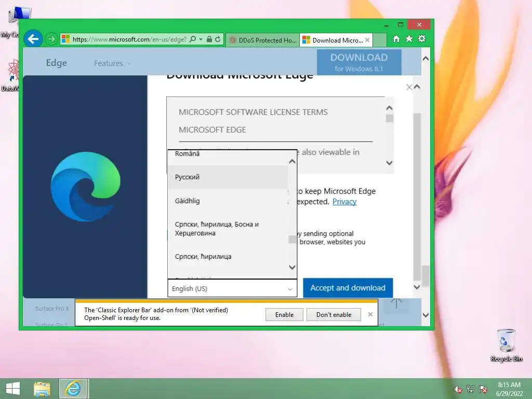Click dialog scrollbar down arrow
Viewport: 532px width, 399px height.
pos(417,287)
